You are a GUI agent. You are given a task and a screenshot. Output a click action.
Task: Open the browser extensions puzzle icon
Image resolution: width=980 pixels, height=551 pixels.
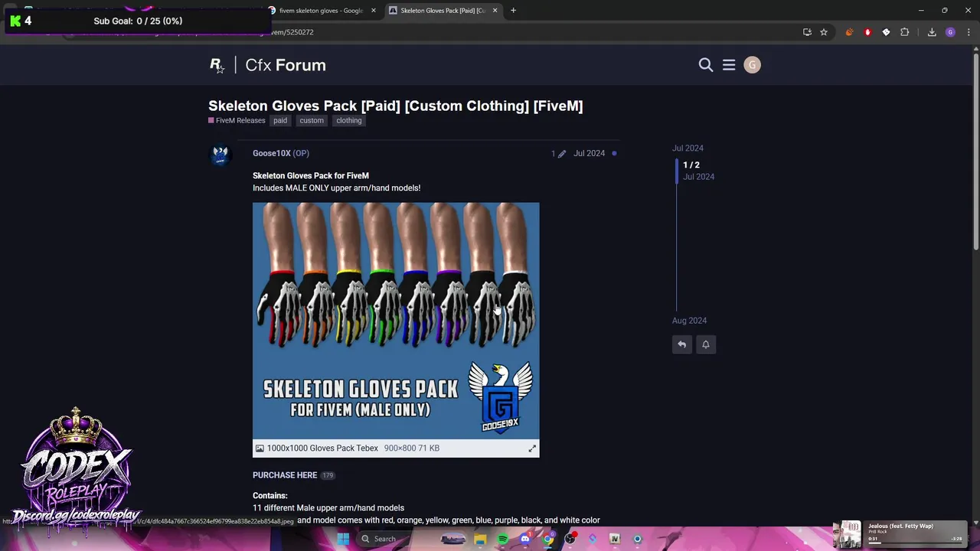[x=905, y=32]
